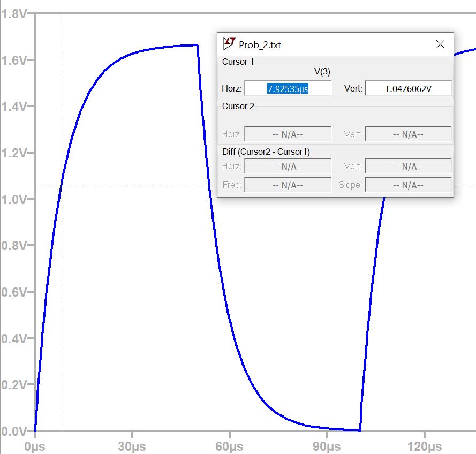
Task: Click the Diff section Horz field
Action: [288, 167]
